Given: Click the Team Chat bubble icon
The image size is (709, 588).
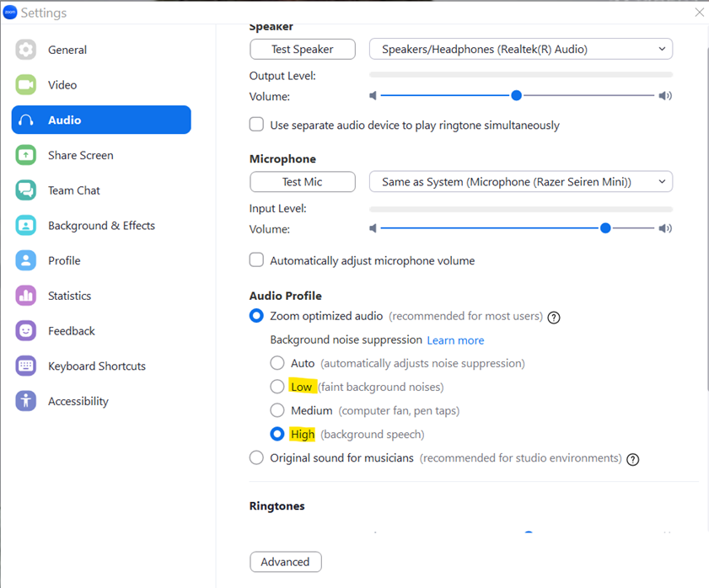Looking at the screenshot, I should [x=26, y=190].
